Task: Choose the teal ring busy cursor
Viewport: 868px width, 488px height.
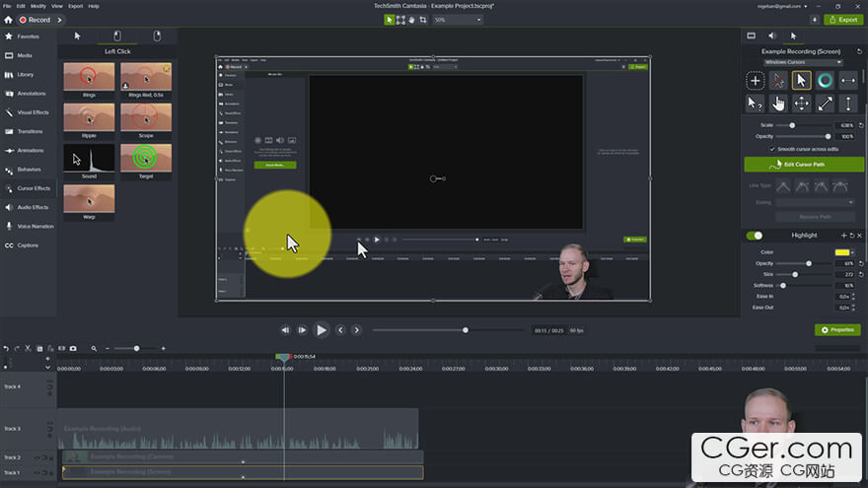Action: tap(825, 81)
